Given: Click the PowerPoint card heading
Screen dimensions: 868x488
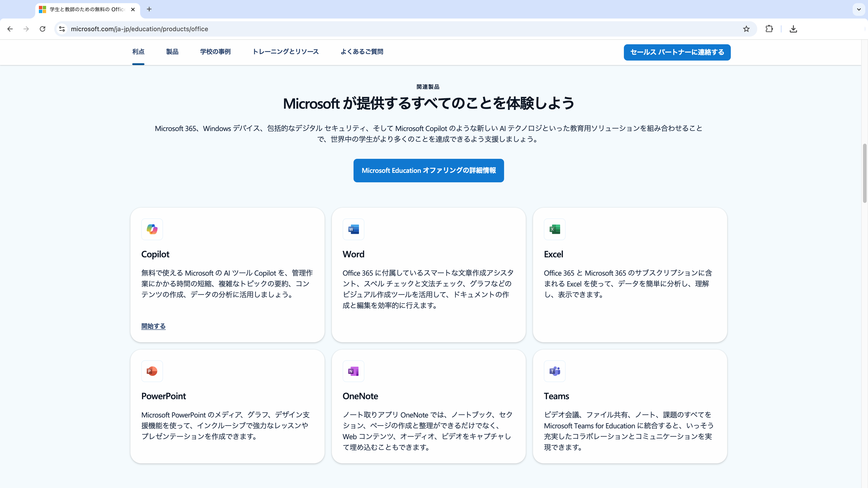Looking at the screenshot, I should 163,396.
